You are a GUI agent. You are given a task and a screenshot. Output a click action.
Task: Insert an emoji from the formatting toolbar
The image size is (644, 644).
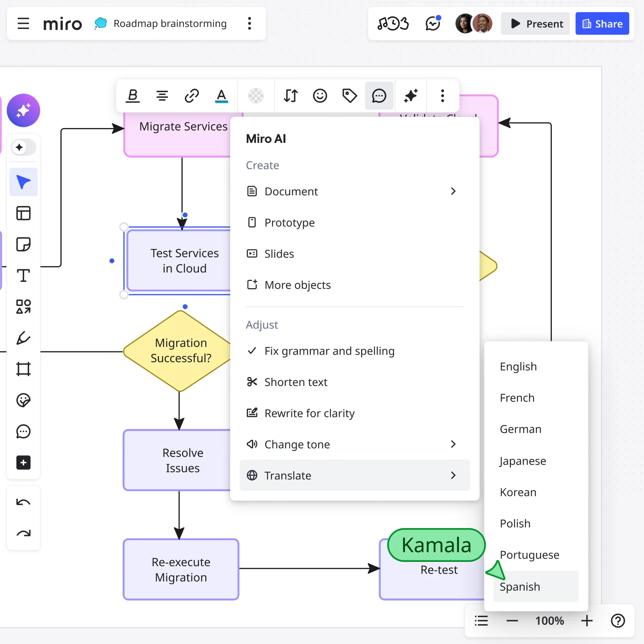point(320,95)
